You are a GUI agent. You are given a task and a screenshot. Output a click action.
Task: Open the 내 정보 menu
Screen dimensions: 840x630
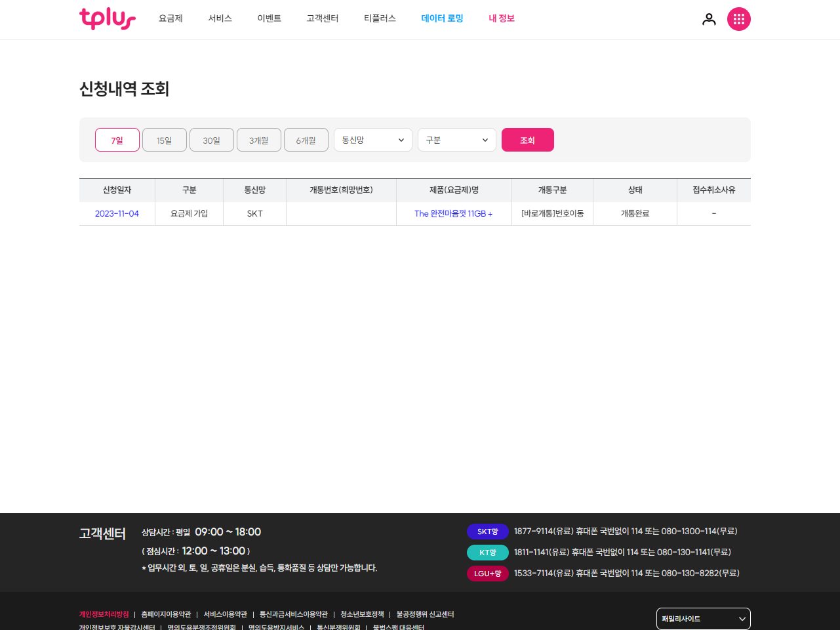502,18
